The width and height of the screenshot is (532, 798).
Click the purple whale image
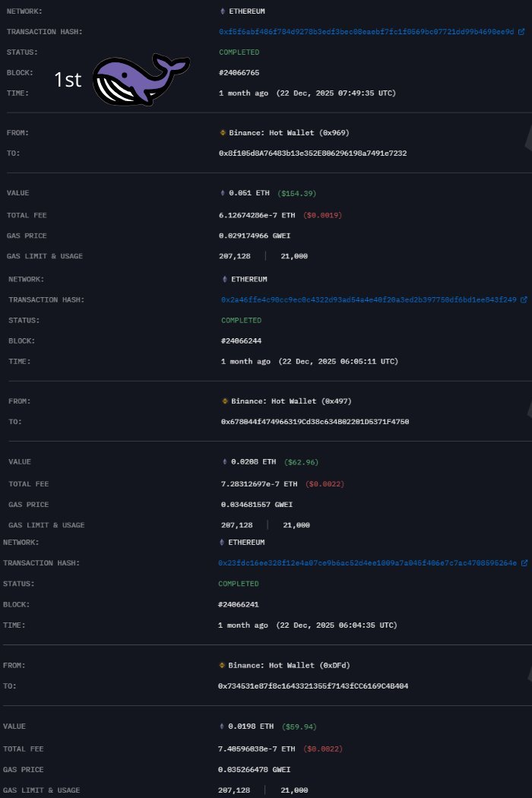point(141,78)
